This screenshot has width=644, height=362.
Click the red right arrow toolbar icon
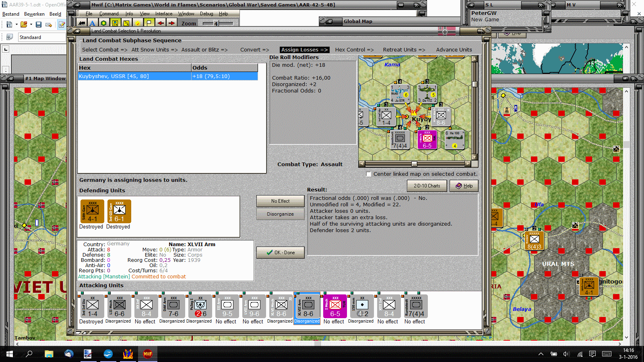172,23
